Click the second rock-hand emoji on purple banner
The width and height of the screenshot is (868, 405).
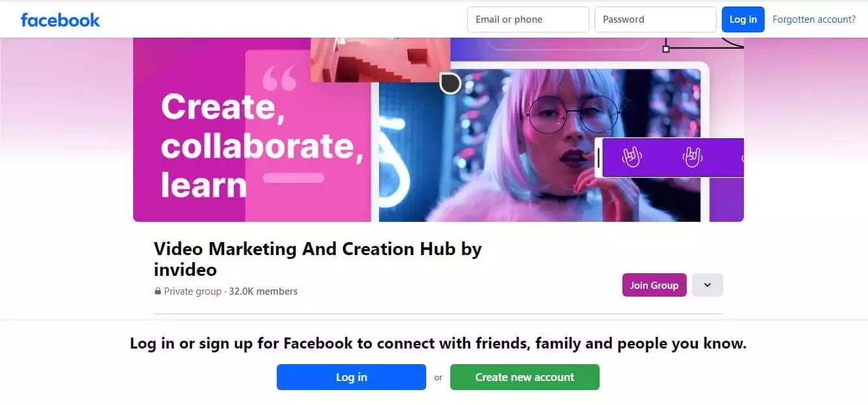(693, 156)
